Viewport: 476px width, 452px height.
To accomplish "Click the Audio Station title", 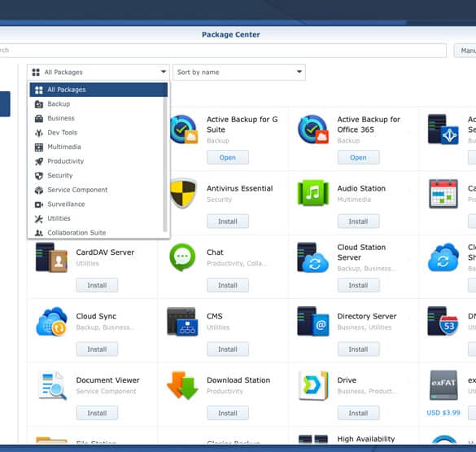I will [x=361, y=188].
